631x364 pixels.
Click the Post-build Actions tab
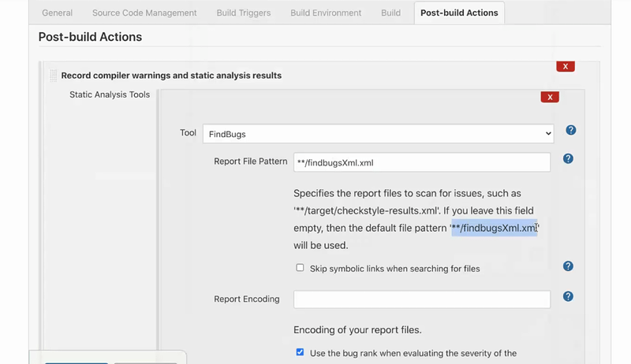(x=459, y=13)
